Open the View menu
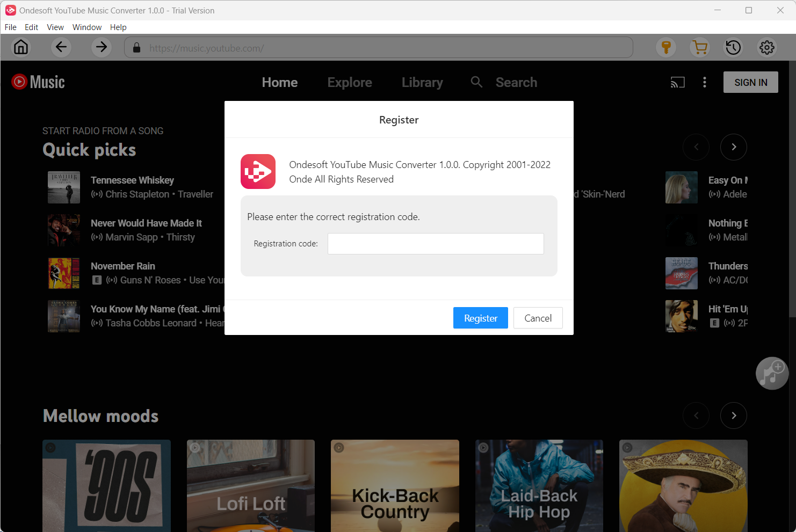The height and width of the screenshot is (532, 796). pos(55,27)
